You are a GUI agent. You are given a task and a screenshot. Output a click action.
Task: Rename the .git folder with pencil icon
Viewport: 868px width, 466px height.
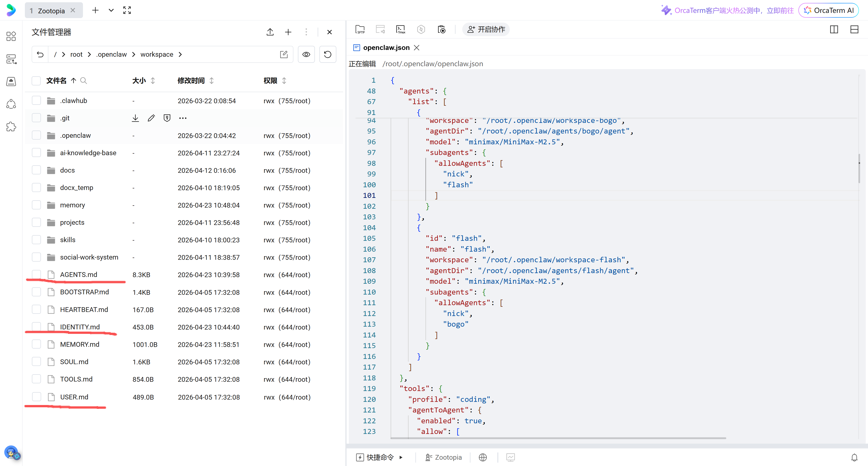point(151,118)
